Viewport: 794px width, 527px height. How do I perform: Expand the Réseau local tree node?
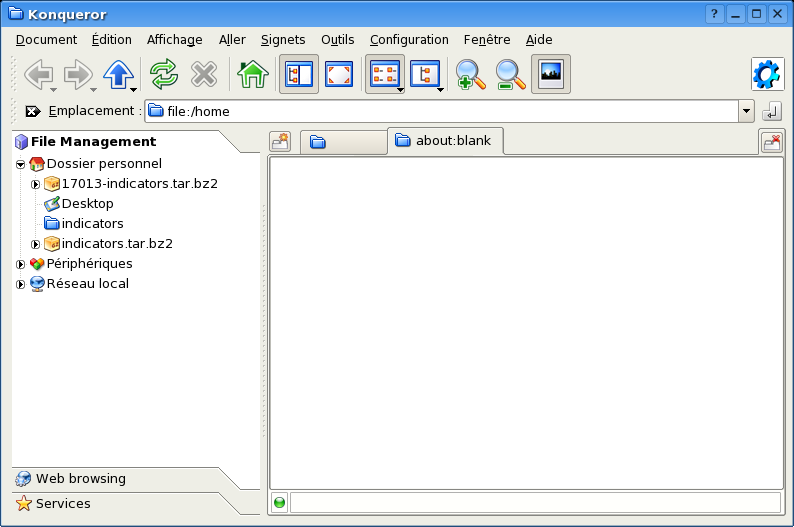coord(20,285)
